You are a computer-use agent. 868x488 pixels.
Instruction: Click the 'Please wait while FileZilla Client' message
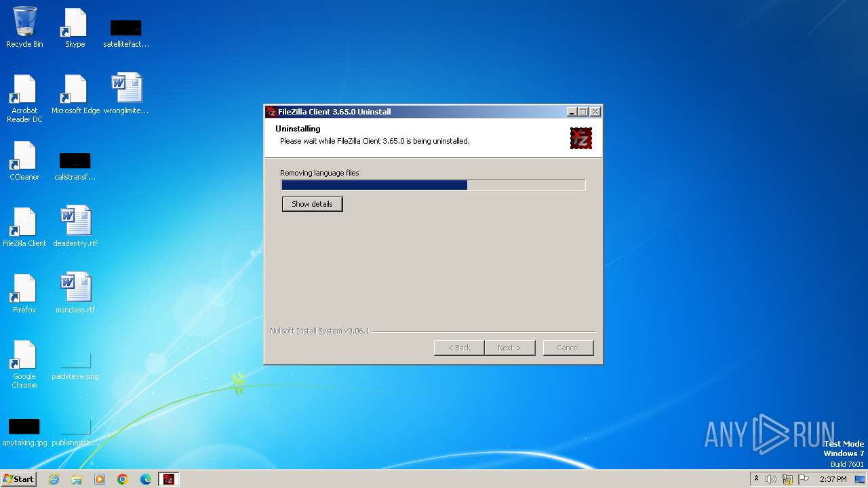coord(374,141)
